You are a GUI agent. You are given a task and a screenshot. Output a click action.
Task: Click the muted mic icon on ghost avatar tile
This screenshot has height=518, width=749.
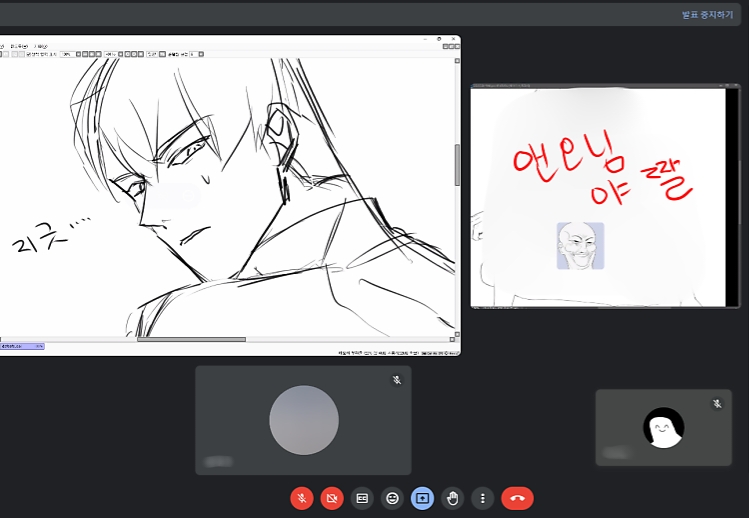click(x=717, y=403)
